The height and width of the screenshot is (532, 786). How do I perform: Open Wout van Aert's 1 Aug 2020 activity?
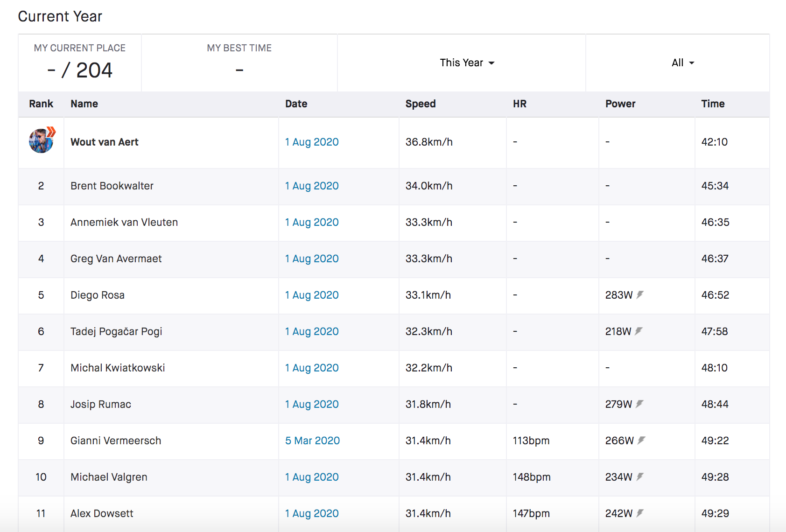click(x=312, y=142)
